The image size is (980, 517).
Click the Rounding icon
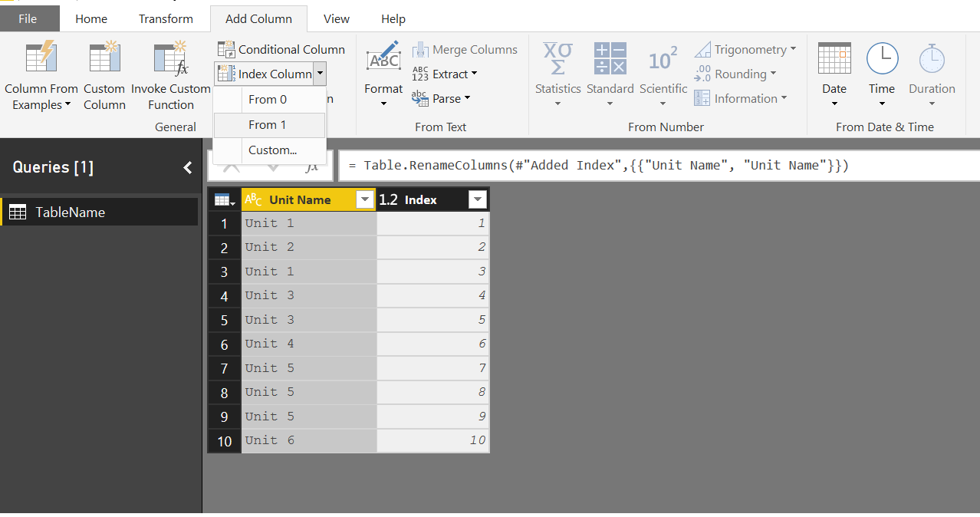[702, 74]
